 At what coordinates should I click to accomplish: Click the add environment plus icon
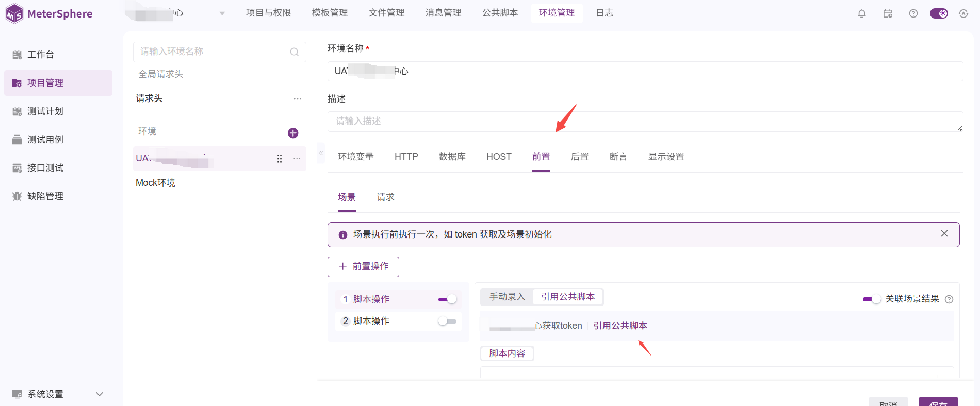point(293,133)
